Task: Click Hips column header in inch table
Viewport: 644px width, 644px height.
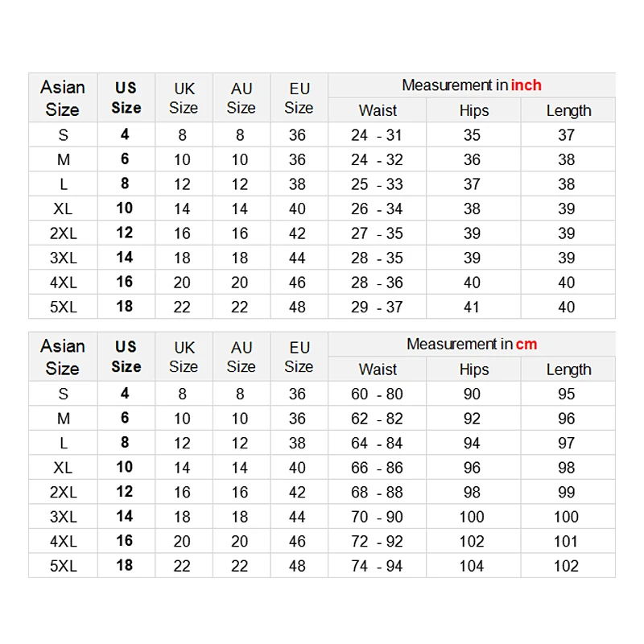Action: pyautogui.click(x=473, y=110)
